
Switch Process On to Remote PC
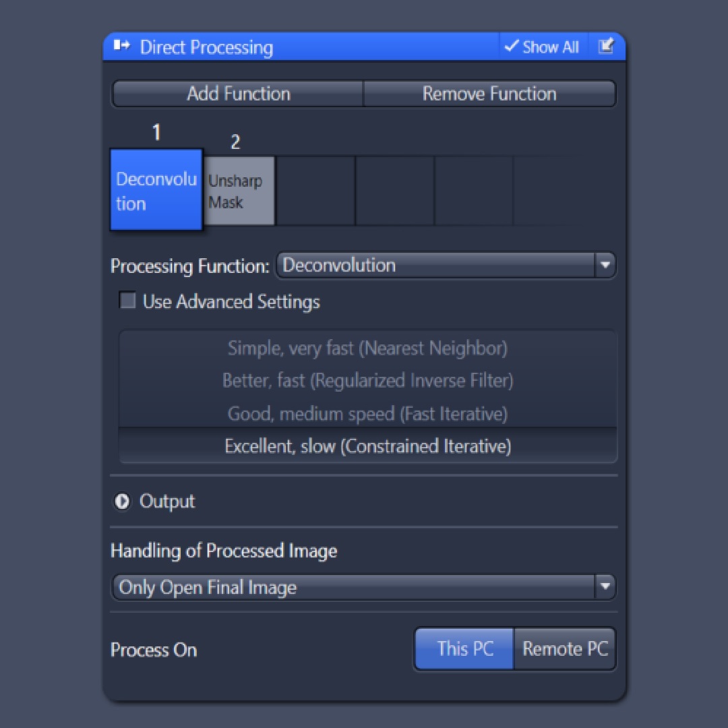pyautogui.click(x=565, y=648)
